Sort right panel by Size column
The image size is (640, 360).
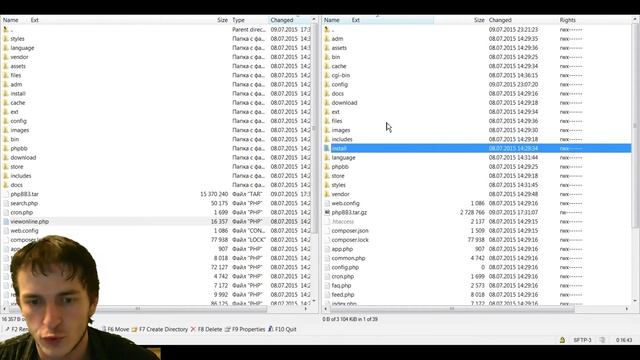479,20
